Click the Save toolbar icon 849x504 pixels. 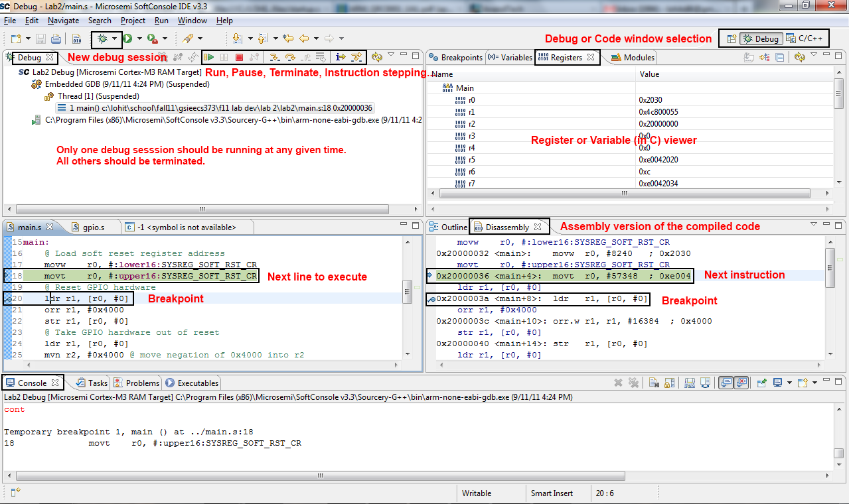(x=40, y=38)
